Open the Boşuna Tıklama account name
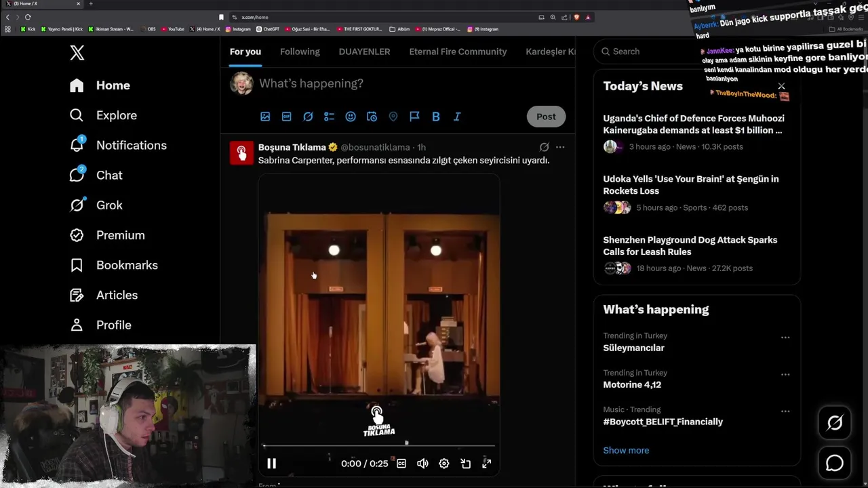The height and width of the screenshot is (488, 868). click(x=292, y=147)
